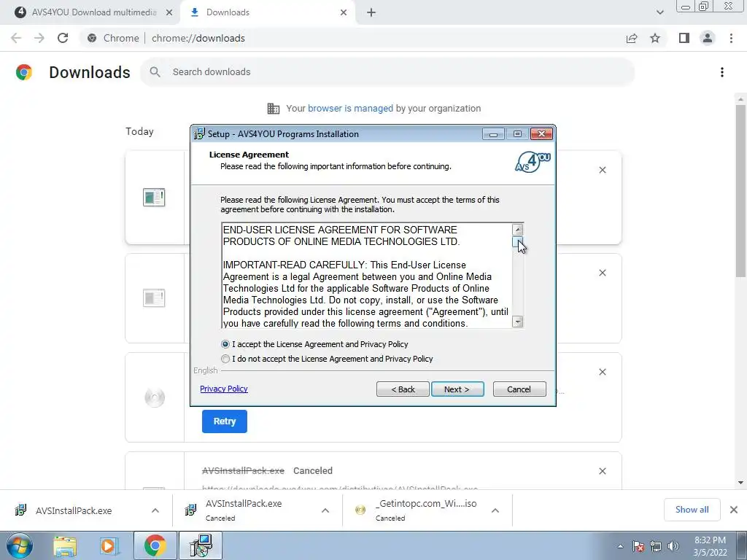Open a new browser tab
747x560 pixels.
(371, 13)
